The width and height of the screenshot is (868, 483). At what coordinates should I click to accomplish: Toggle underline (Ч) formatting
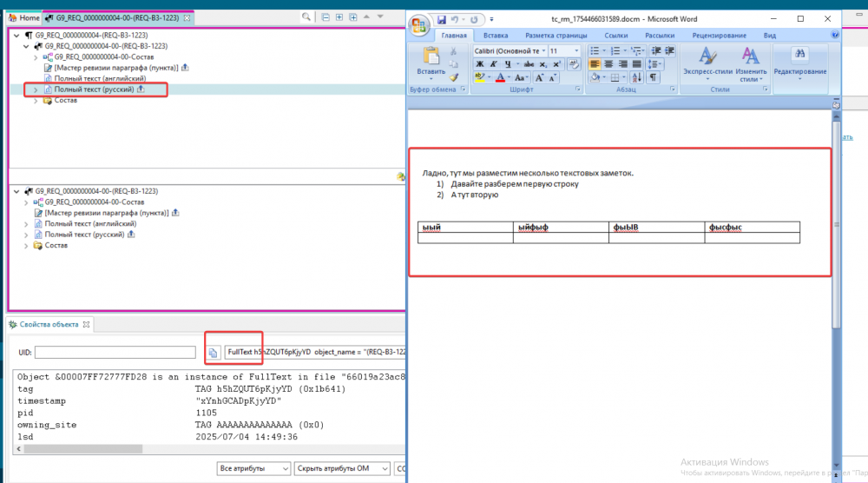pos(507,64)
